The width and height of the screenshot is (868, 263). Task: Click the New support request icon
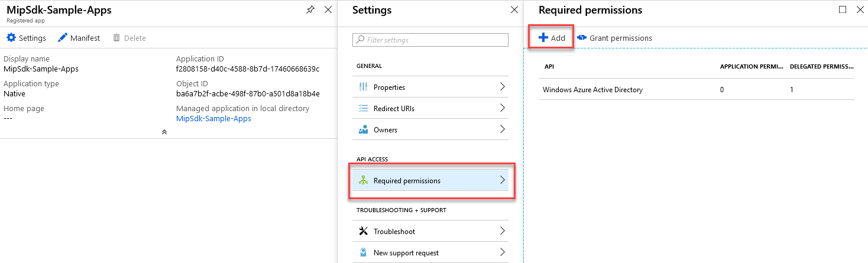[x=363, y=253]
